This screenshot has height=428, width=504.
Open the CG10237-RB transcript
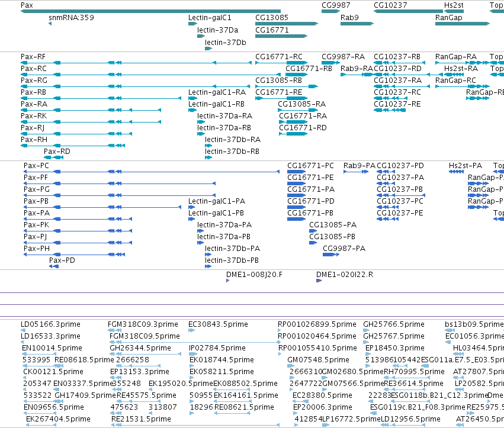[397, 57]
